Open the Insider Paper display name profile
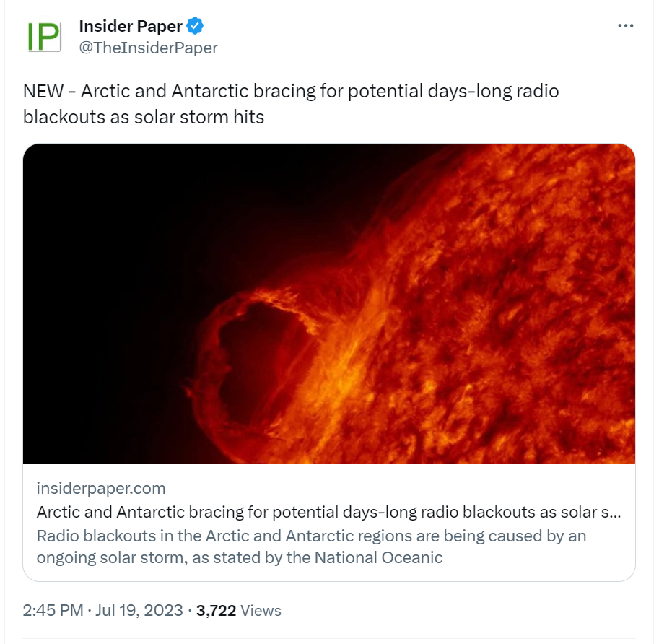The image size is (659, 644). click(130, 27)
